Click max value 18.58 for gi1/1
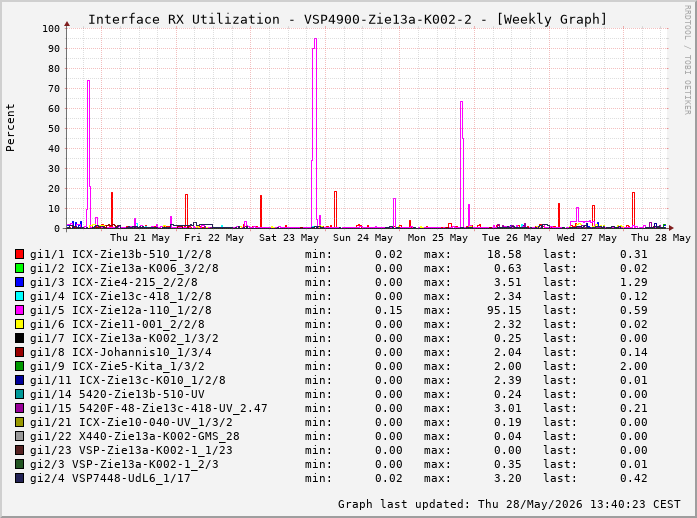This screenshot has width=697, height=518. point(504,254)
